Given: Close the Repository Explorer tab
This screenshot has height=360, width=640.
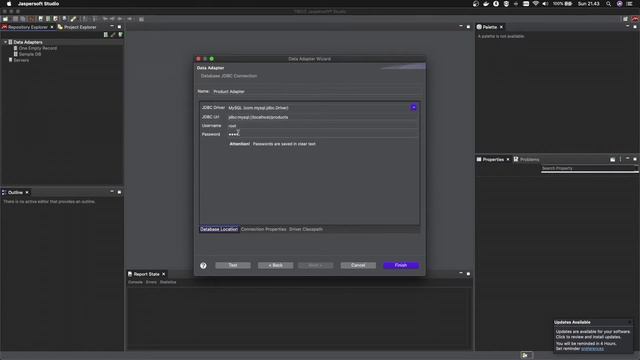Looking at the screenshot, I should pyautogui.click(x=52, y=27).
